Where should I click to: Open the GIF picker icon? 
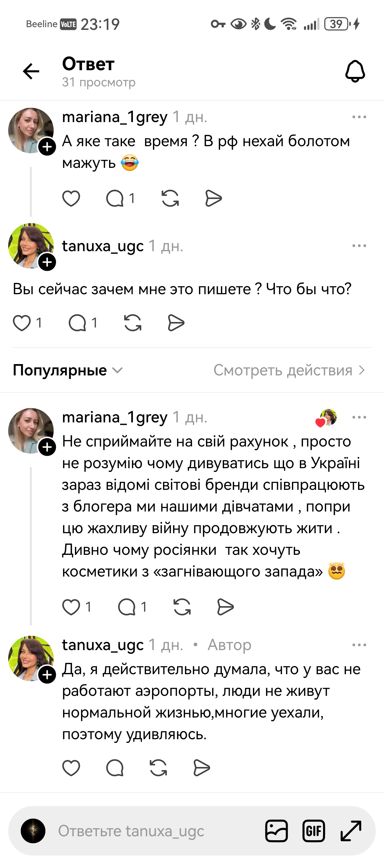(314, 831)
